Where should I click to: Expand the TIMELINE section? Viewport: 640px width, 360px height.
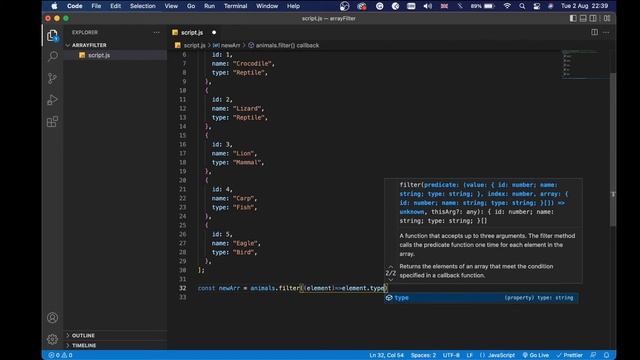tap(84, 345)
